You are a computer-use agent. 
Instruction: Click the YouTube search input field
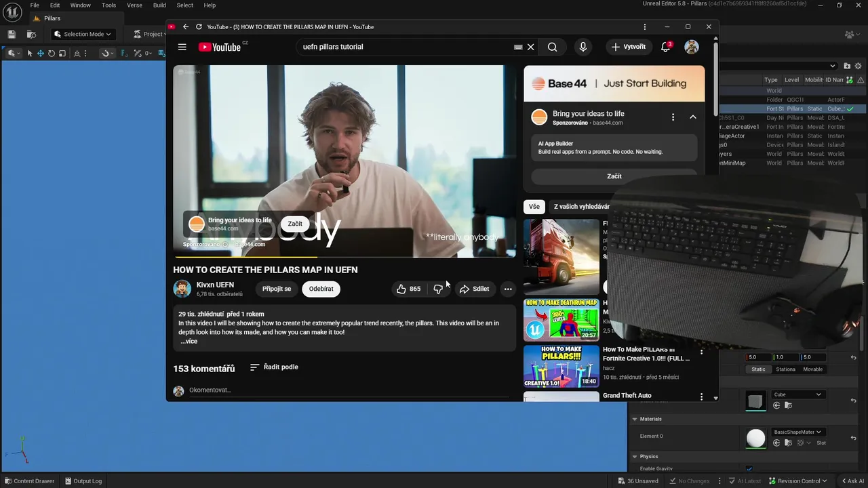click(x=407, y=47)
